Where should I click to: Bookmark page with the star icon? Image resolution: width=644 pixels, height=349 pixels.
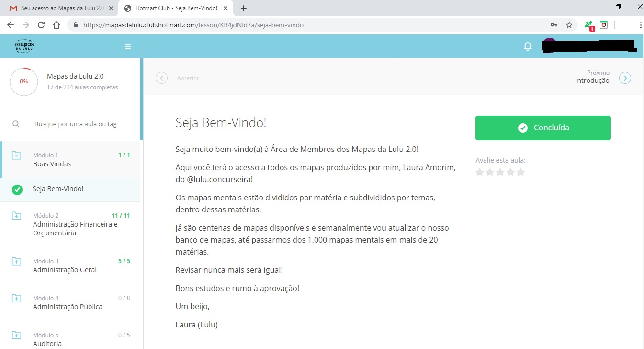point(569,25)
